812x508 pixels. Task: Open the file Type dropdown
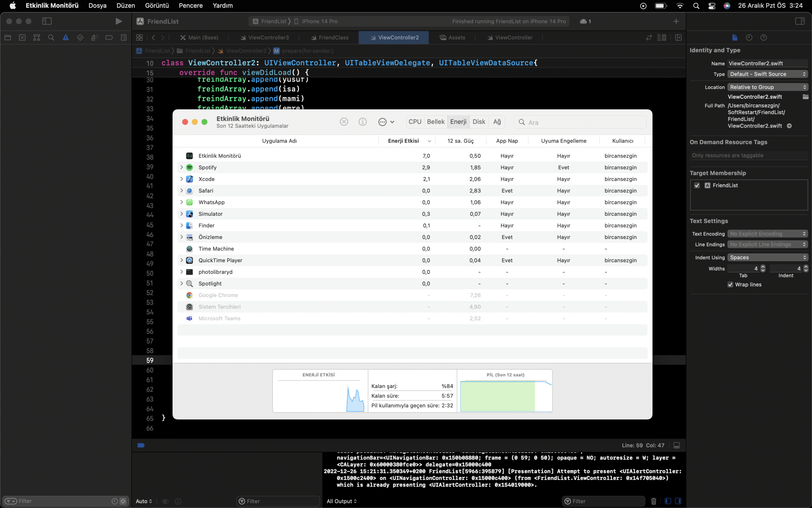(767, 74)
